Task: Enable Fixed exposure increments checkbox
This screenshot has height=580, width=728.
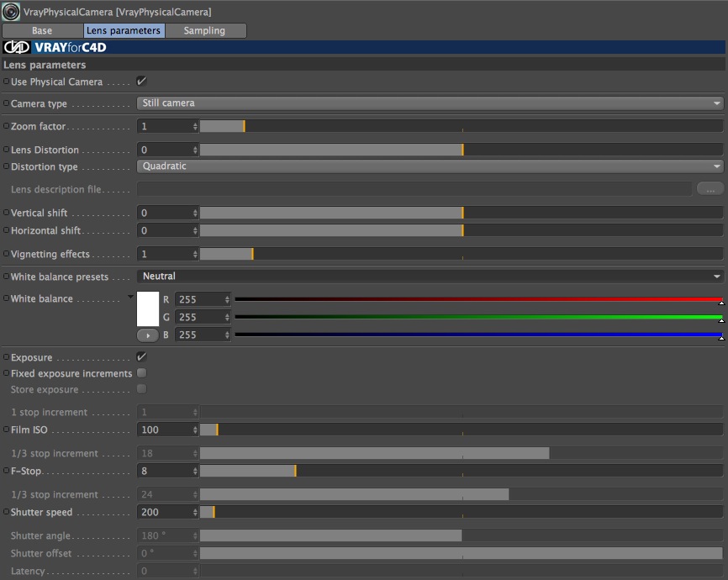Action: point(141,373)
